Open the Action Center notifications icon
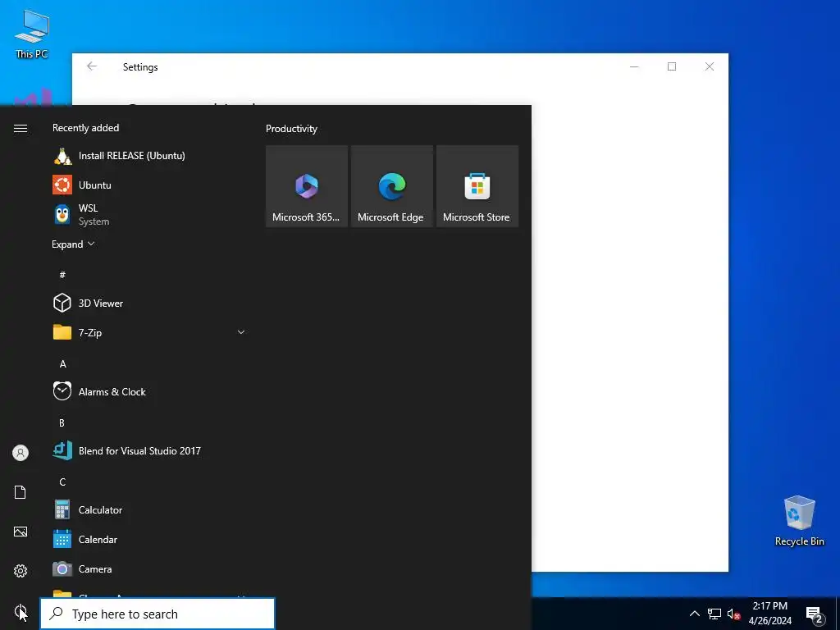840x630 pixels. (x=814, y=615)
